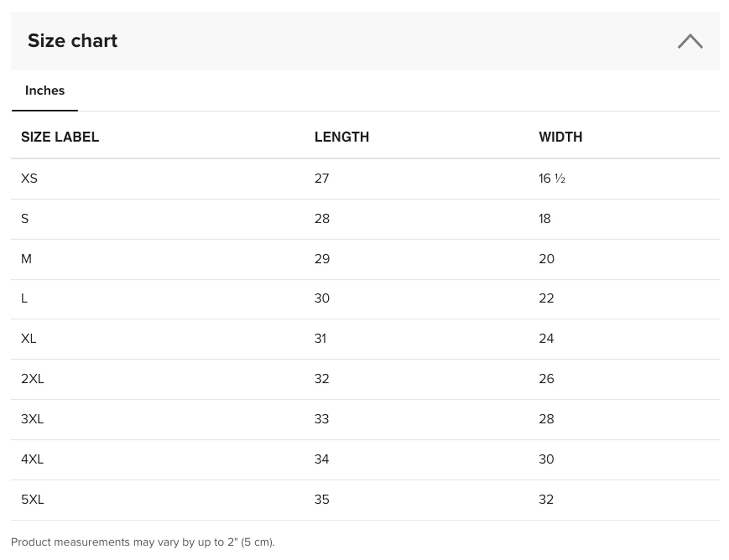Click the Size chart heading
Image resolution: width=729 pixels, height=560 pixels.
click(72, 41)
